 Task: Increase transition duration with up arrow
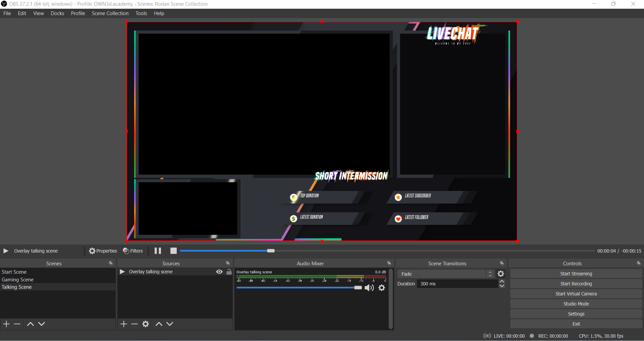point(502,282)
